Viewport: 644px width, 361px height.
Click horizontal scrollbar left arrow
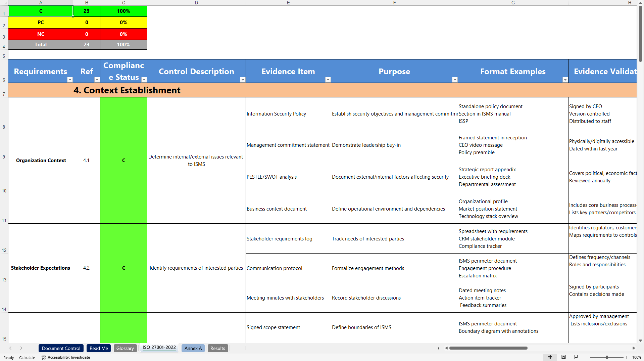point(446,348)
